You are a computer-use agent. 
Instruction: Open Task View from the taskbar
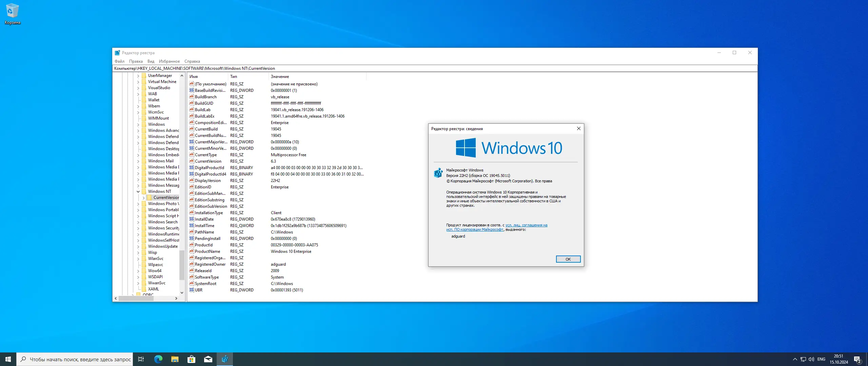(x=141, y=359)
